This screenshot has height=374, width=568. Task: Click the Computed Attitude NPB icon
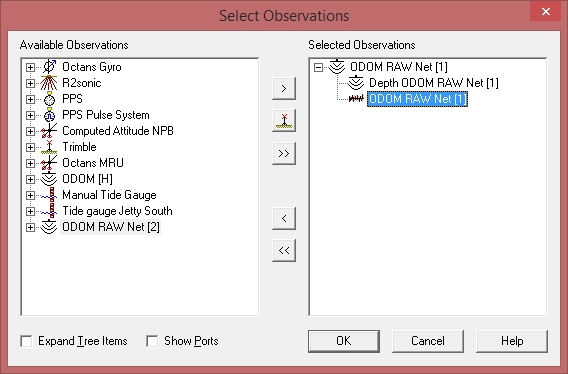[x=49, y=131]
